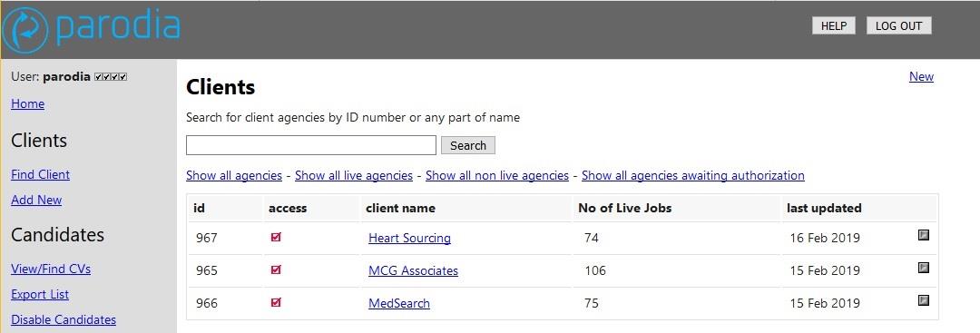
Task: Toggle the access checkbox for MCG Associates
Action: click(276, 269)
